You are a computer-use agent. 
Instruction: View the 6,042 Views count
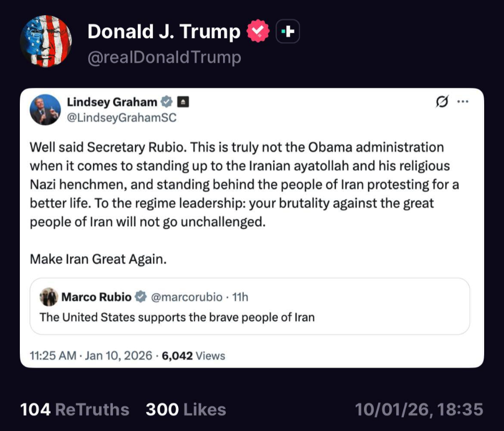click(193, 356)
